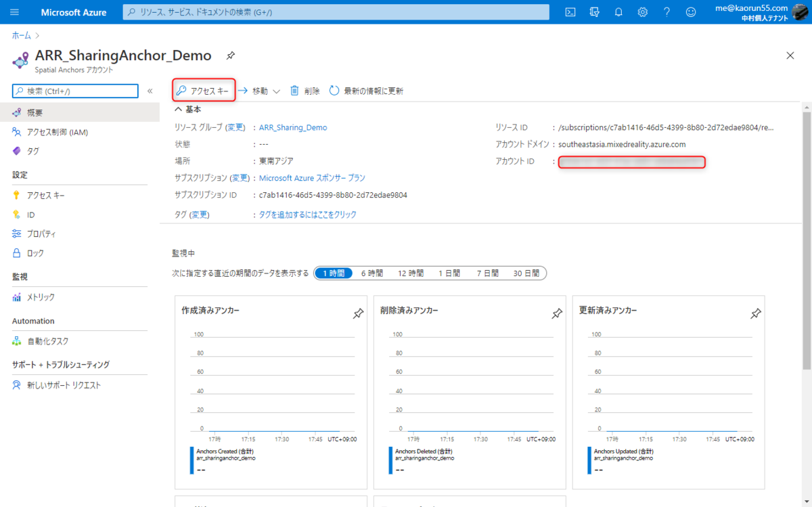The image size is (812, 507).
Task: Click 変更 next to リソース グループ
Action: click(235, 127)
